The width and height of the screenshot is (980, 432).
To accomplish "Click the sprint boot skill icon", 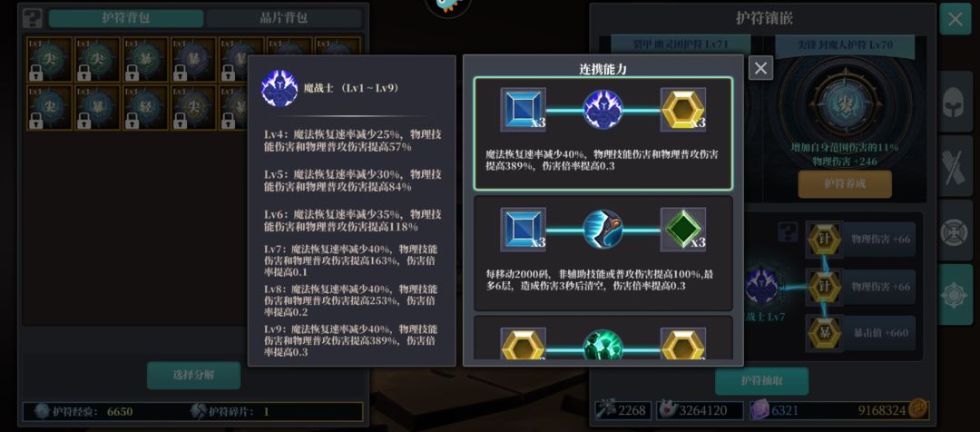I will (603, 230).
